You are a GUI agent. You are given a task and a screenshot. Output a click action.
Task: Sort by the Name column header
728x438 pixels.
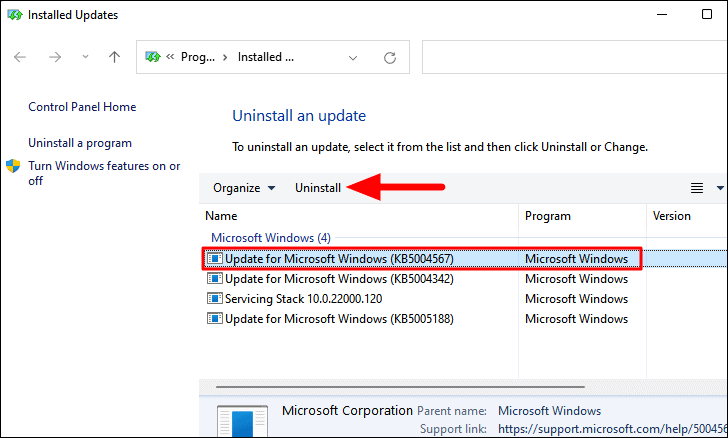coord(221,216)
